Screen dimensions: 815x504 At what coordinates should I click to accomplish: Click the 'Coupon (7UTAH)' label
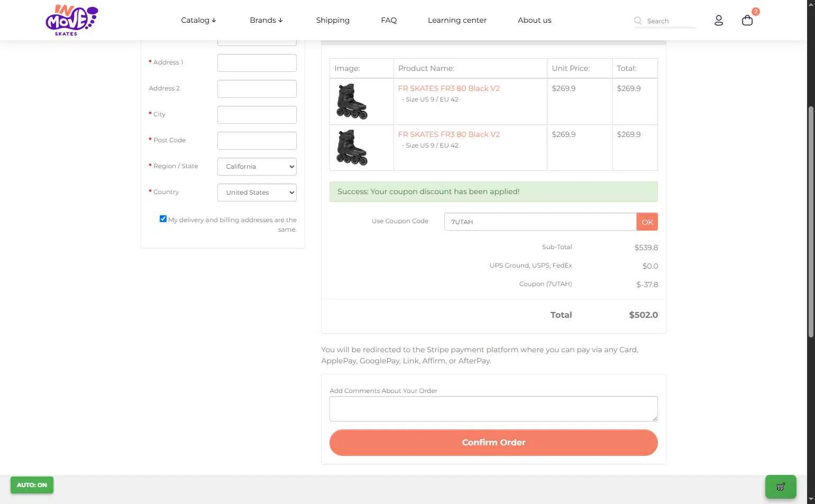point(545,284)
